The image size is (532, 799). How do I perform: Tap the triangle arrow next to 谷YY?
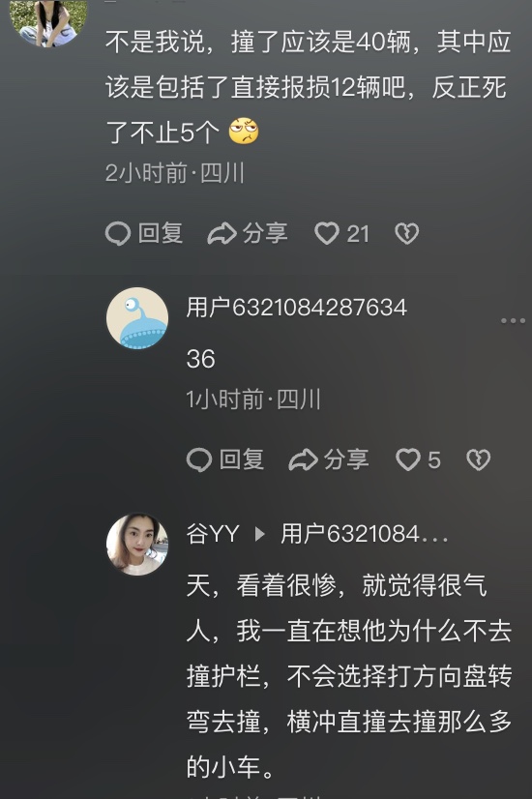260,534
